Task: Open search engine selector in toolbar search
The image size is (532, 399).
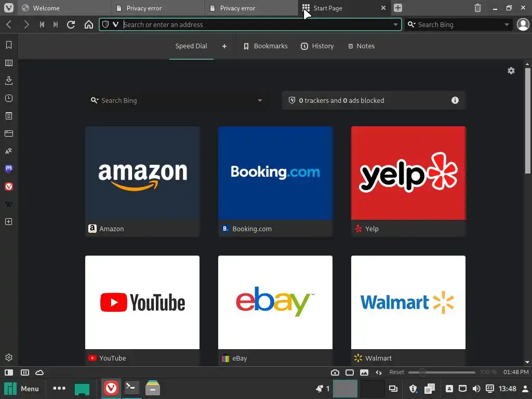Action: (x=411, y=24)
